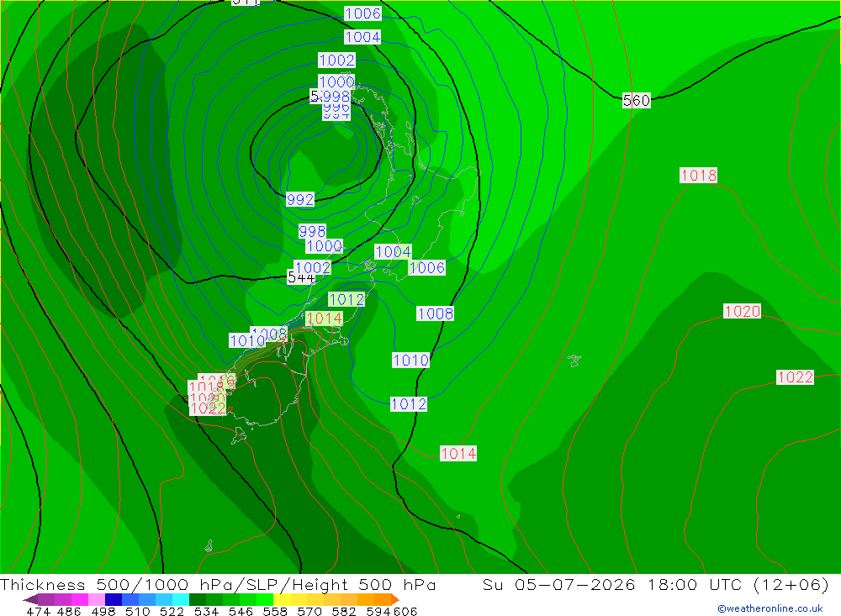Screen dimensions: 841x616
Task: Click the '992' low pressure isobar label
Action: click(x=300, y=199)
